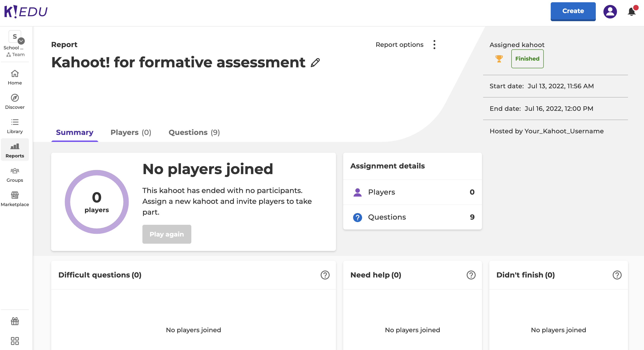Click the purple player icon
Image resolution: width=644 pixels, height=350 pixels.
point(358,192)
